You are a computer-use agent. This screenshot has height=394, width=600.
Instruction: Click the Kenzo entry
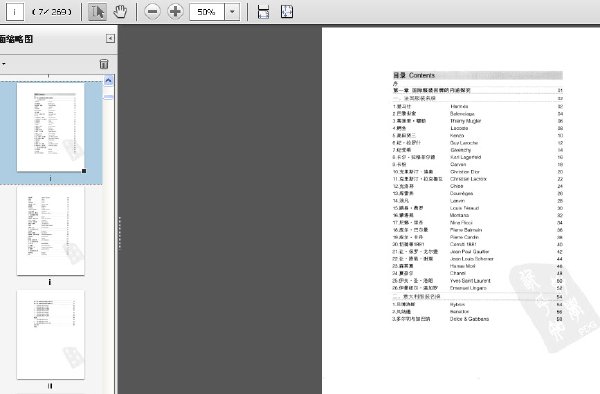pos(457,135)
